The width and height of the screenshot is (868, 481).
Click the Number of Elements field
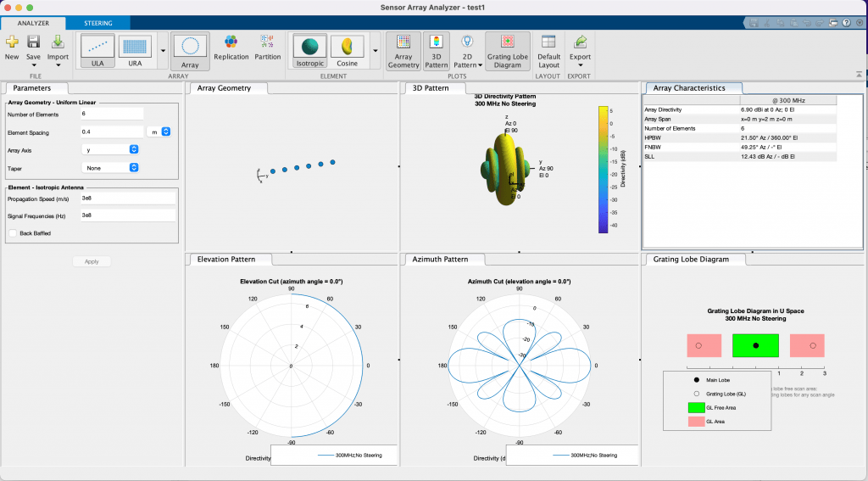112,114
